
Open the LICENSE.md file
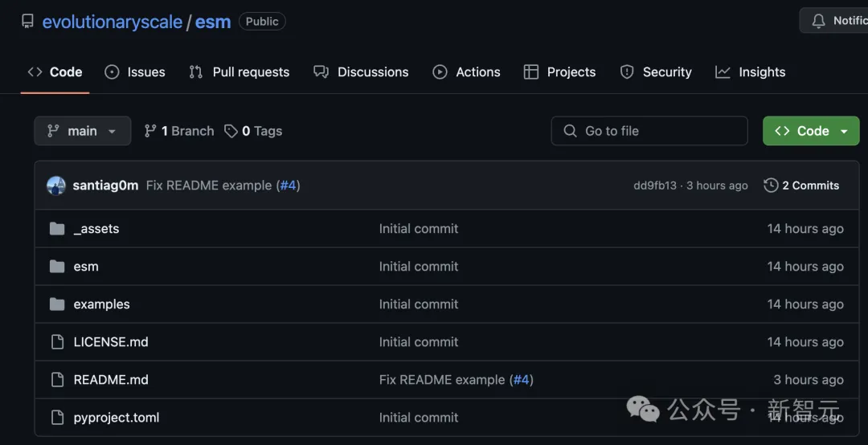tap(111, 341)
